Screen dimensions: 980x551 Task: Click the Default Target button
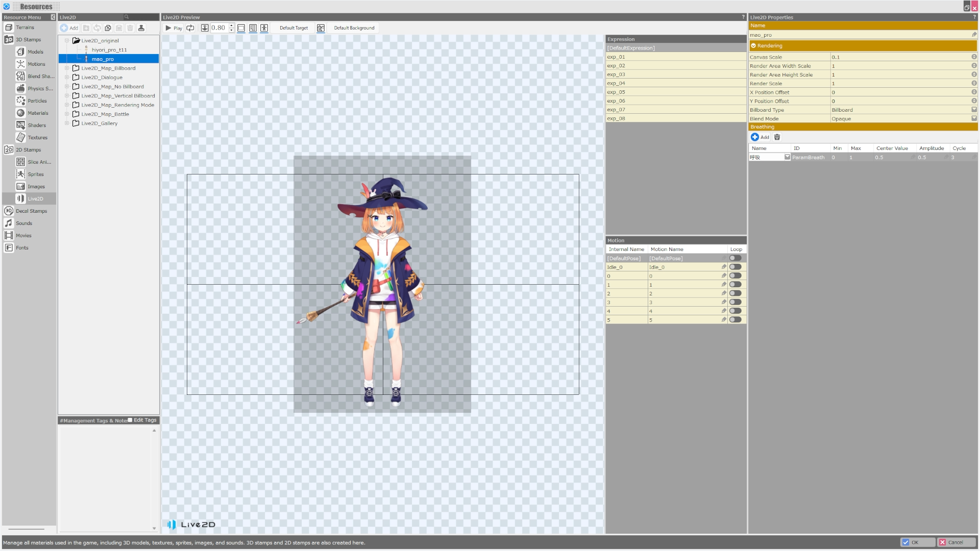[293, 28]
